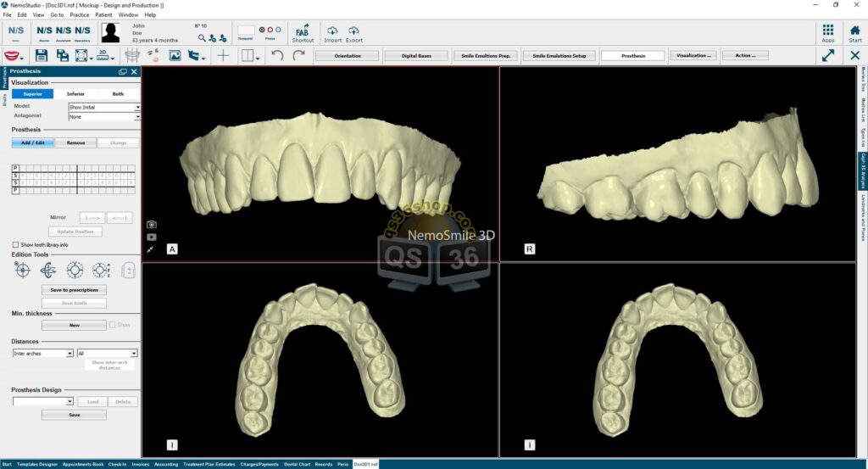This screenshot has height=469, width=868.
Task: Click the Save to prescriptions button
Action: pos(75,289)
